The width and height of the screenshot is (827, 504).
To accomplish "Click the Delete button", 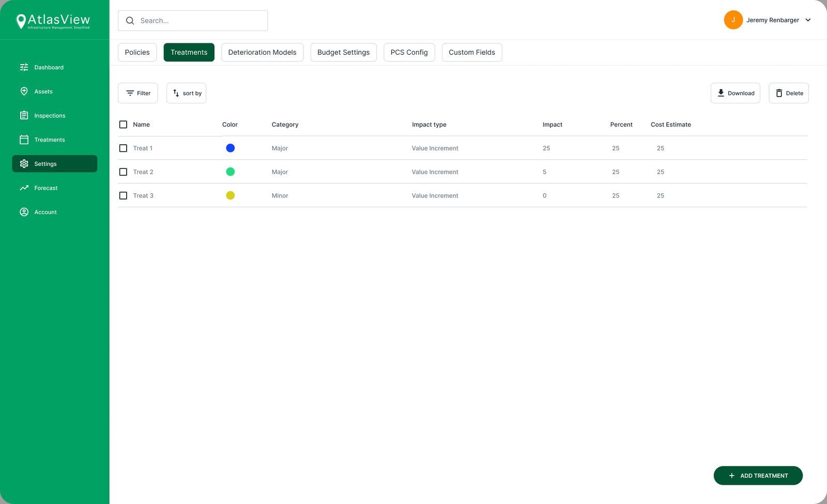I will [x=788, y=93].
